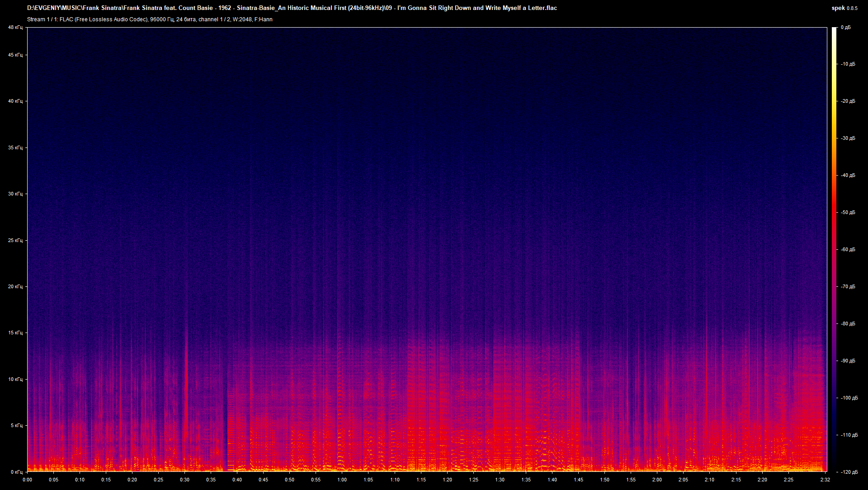
Task: Click the 48 кГц frequency label
Action: click(15, 28)
